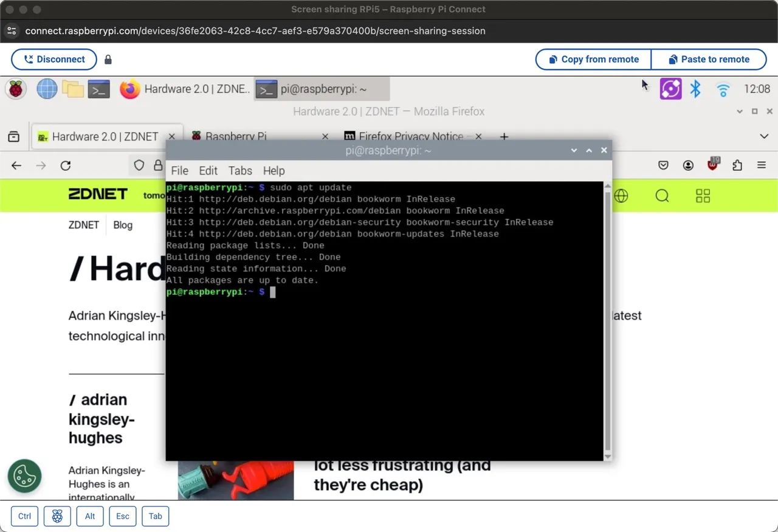The width and height of the screenshot is (778, 532).
Task: Open a new Firefox tab
Action: tap(504, 137)
